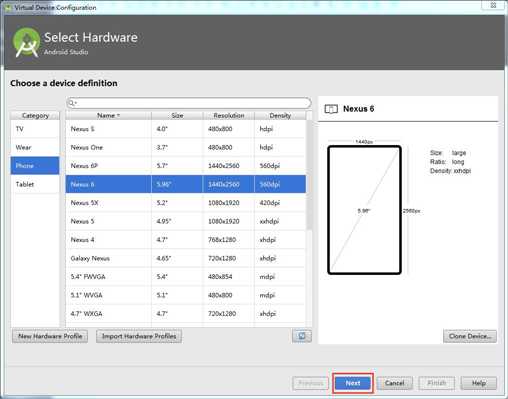This screenshot has height=399, width=508.
Task: Sort the table by the Name column header
Action: coord(108,116)
